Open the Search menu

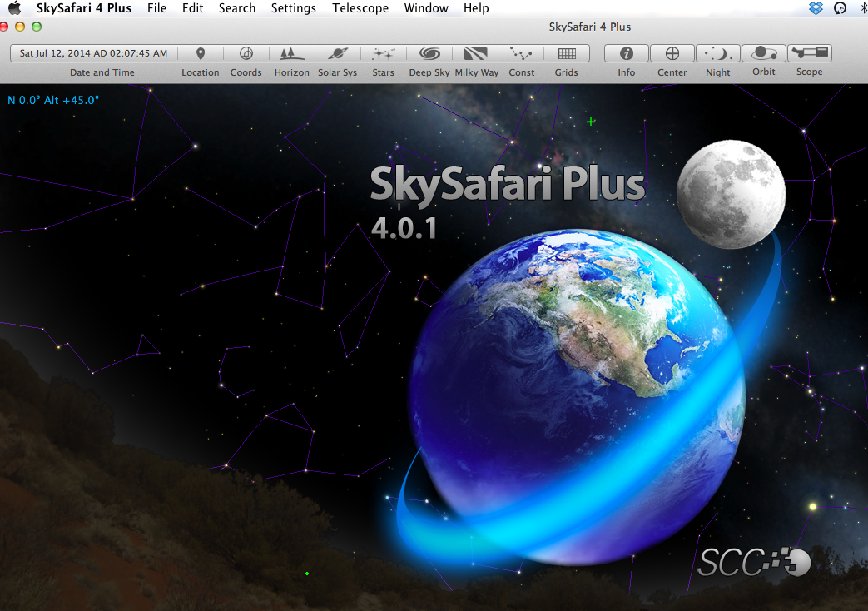[x=237, y=8]
